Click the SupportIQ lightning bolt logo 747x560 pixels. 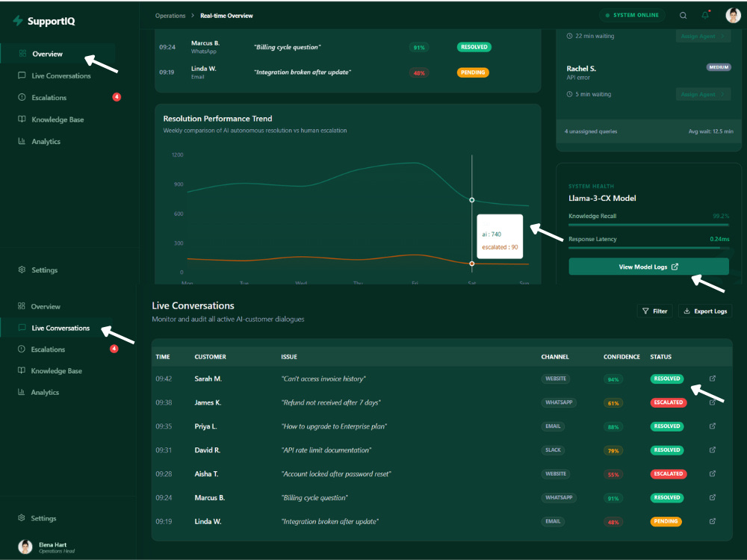[18, 20]
